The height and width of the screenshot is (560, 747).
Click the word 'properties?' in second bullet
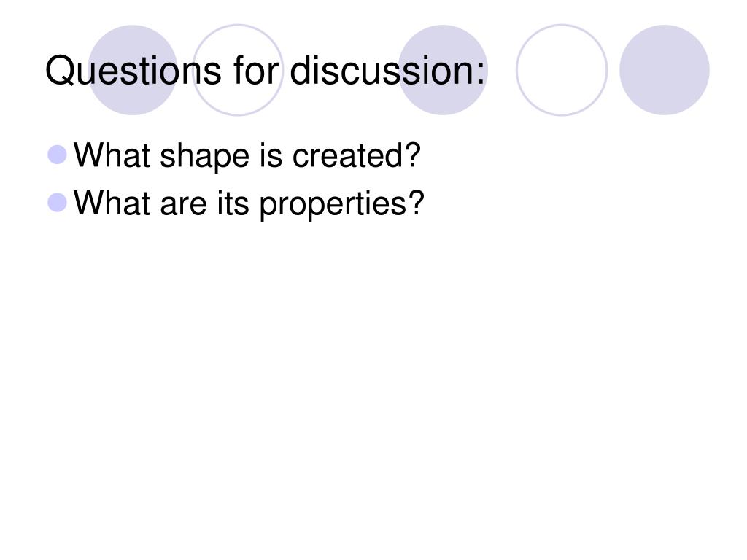[341, 205]
